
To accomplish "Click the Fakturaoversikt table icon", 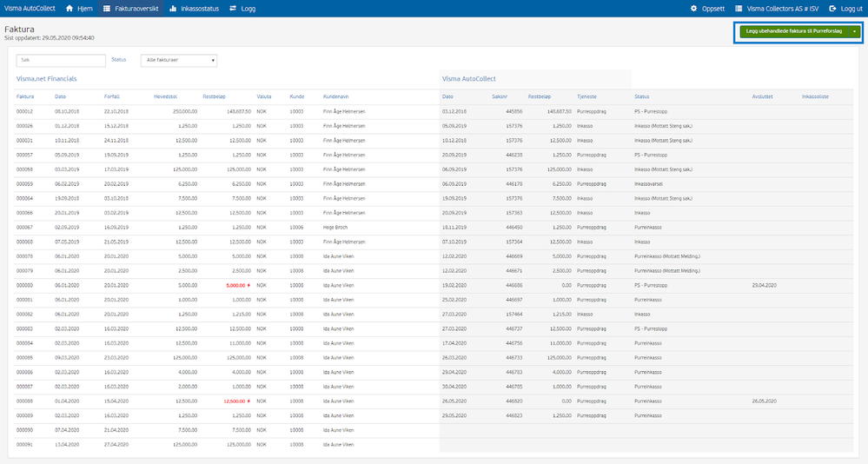I will pos(107,9).
